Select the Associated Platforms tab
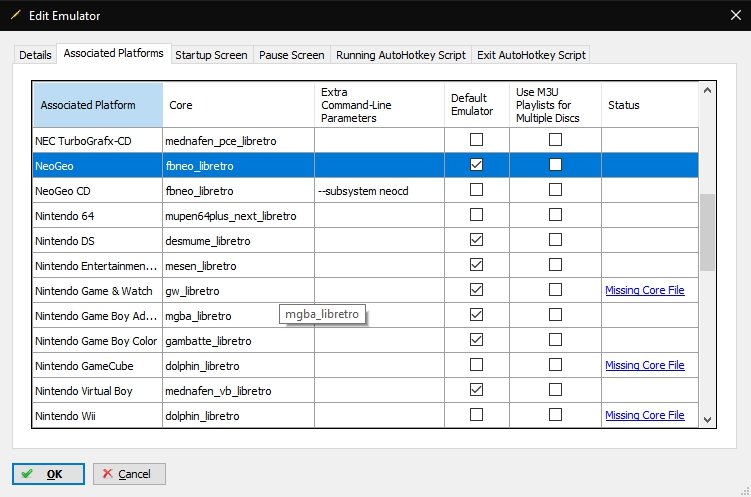 [114, 53]
